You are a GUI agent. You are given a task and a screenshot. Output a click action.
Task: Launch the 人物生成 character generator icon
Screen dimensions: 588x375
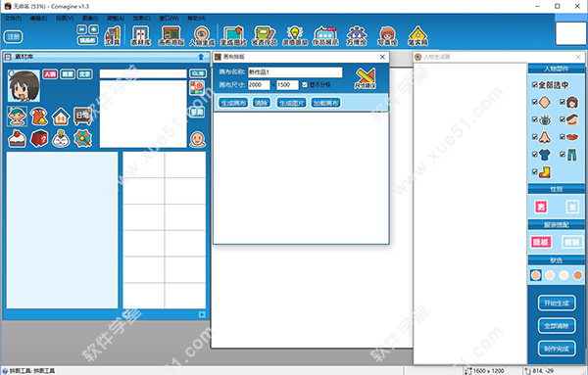[x=202, y=36]
